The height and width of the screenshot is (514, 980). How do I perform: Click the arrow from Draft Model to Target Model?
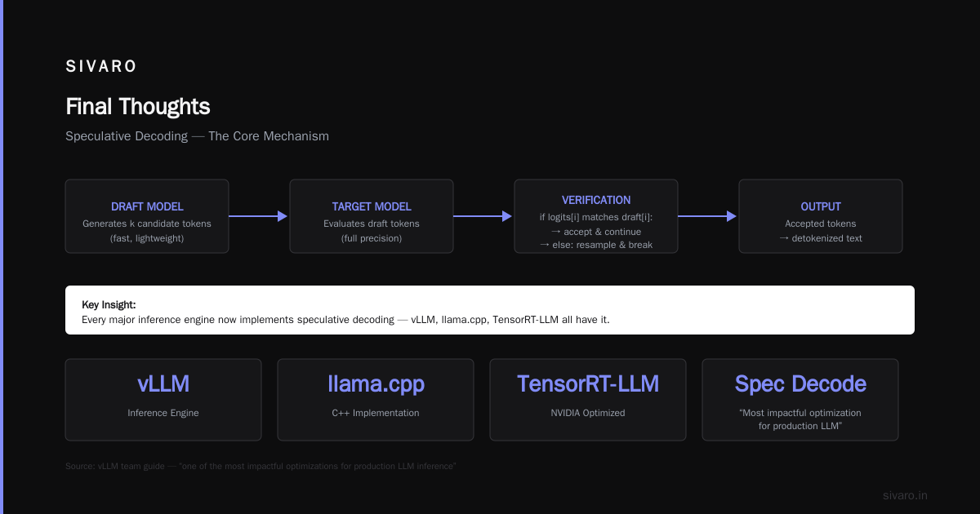click(259, 216)
